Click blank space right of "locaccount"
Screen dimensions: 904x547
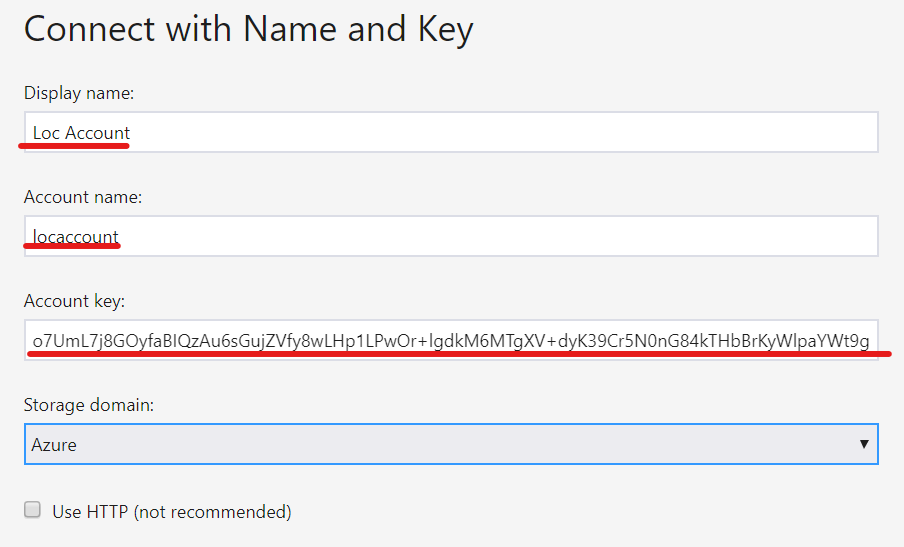coord(500,236)
